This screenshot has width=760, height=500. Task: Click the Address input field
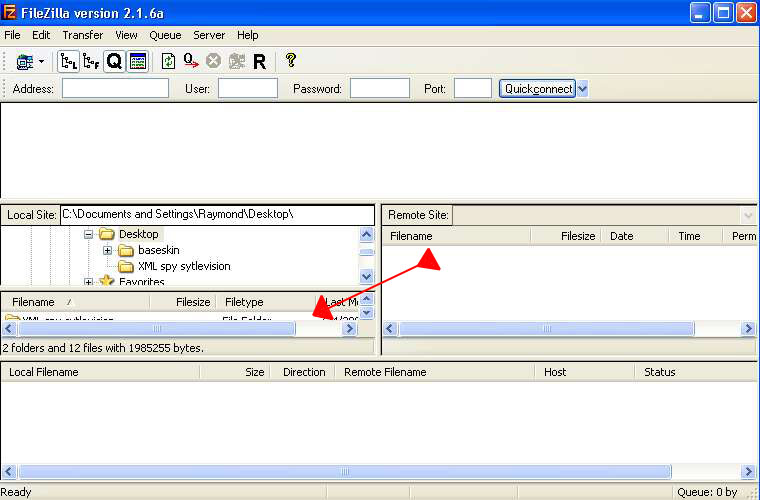click(115, 89)
